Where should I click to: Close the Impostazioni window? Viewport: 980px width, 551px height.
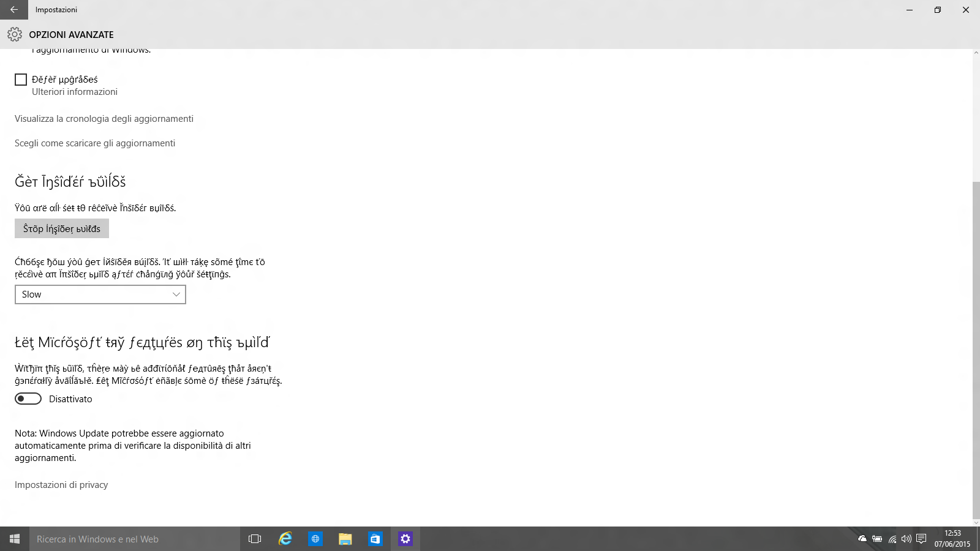(966, 10)
